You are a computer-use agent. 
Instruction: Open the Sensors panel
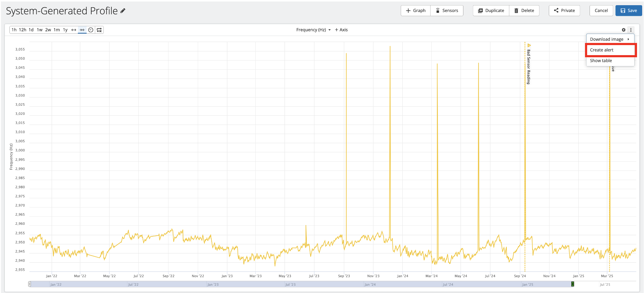(x=447, y=11)
